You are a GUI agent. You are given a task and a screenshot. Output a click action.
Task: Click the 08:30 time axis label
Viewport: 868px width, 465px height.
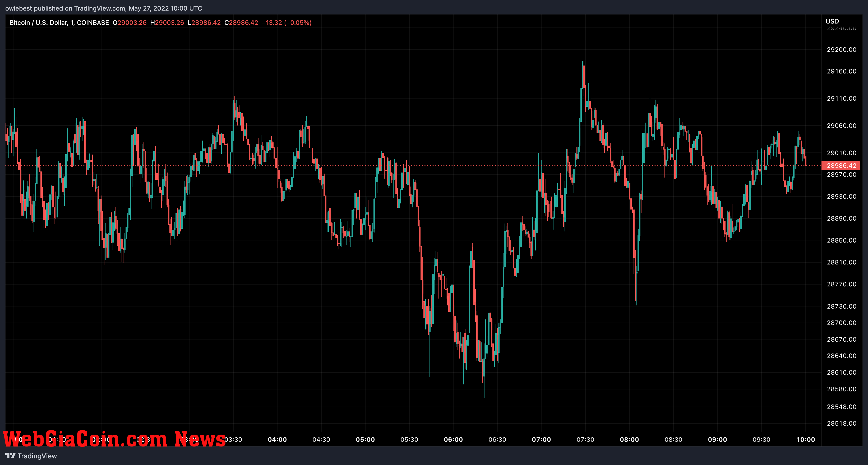tap(673, 439)
